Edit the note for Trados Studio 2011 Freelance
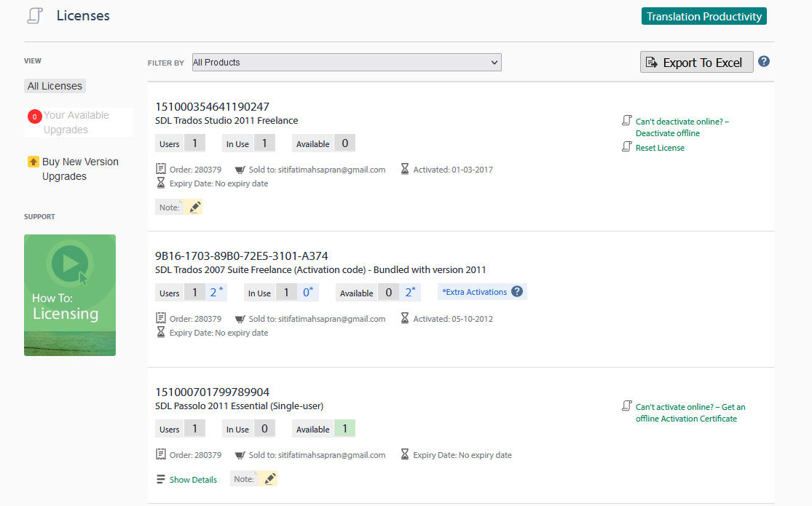Image resolution: width=812 pixels, height=506 pixels. coord(194,207)
